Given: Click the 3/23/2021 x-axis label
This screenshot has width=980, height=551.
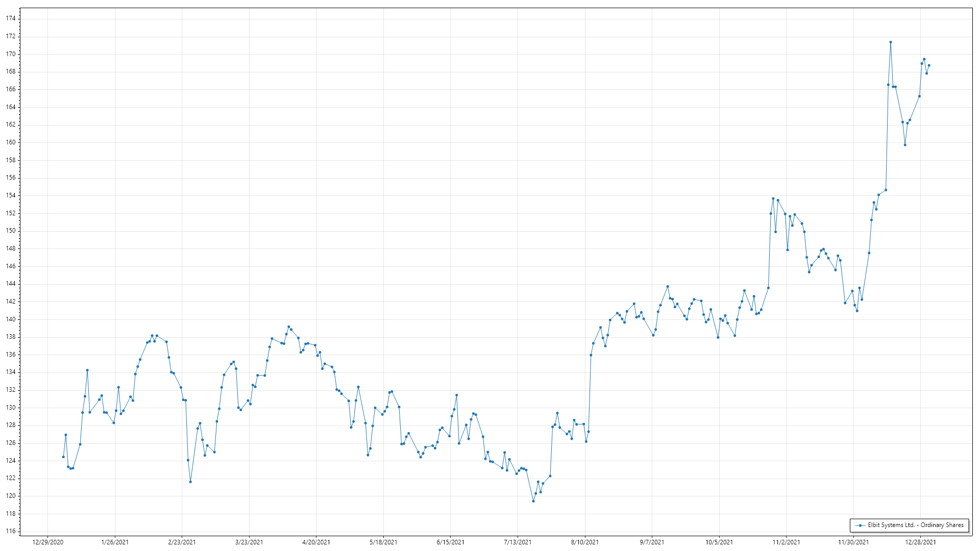Looking at the screenshot, I should (249, 542).
